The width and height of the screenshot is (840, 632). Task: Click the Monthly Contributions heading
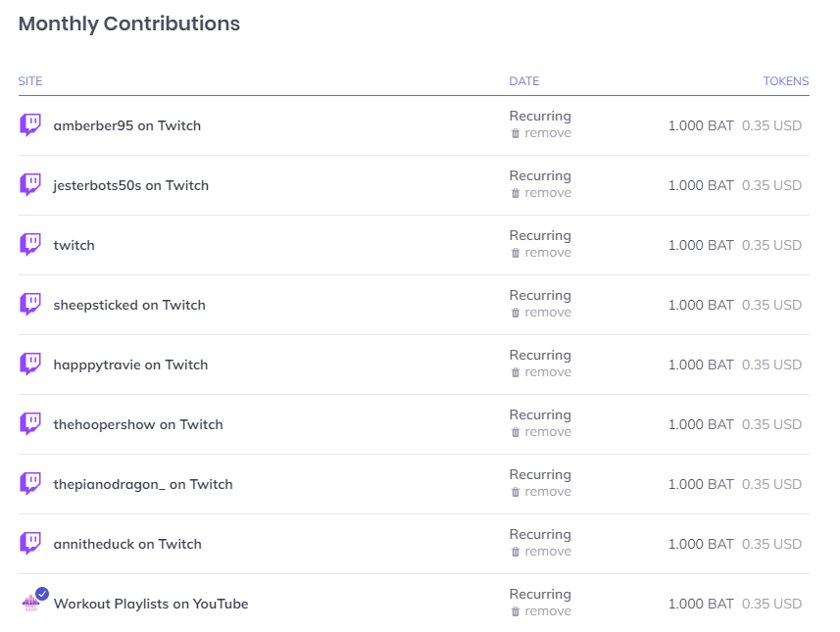(129, 24)
